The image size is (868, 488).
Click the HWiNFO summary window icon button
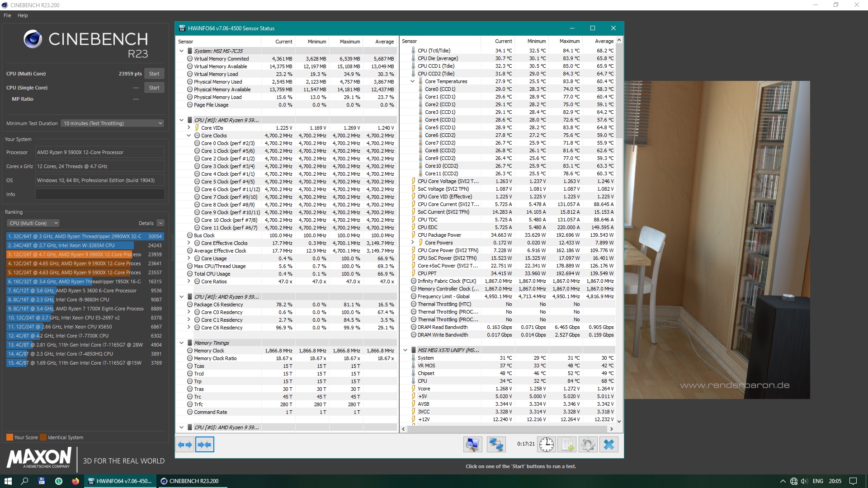pos(472,445)
